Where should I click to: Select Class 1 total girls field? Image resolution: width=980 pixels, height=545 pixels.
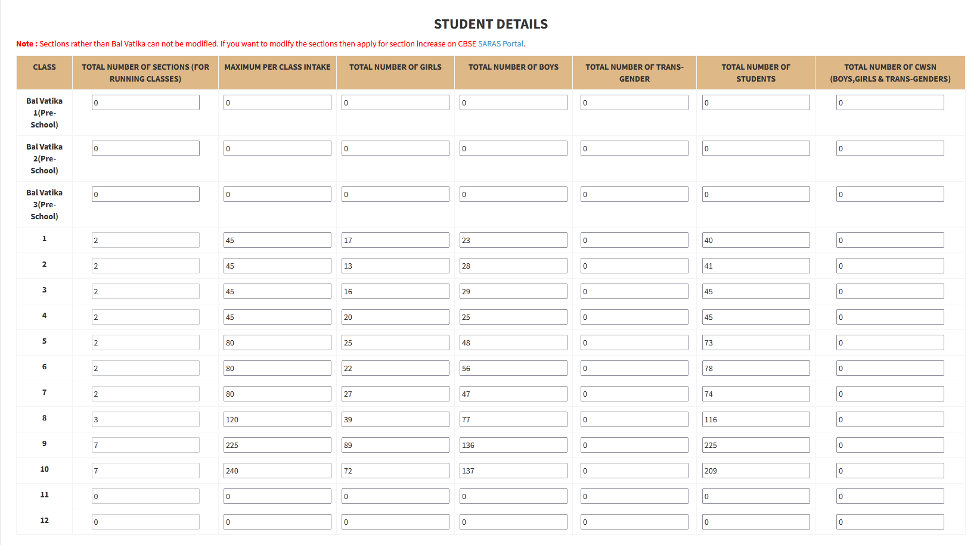(395, 240)
